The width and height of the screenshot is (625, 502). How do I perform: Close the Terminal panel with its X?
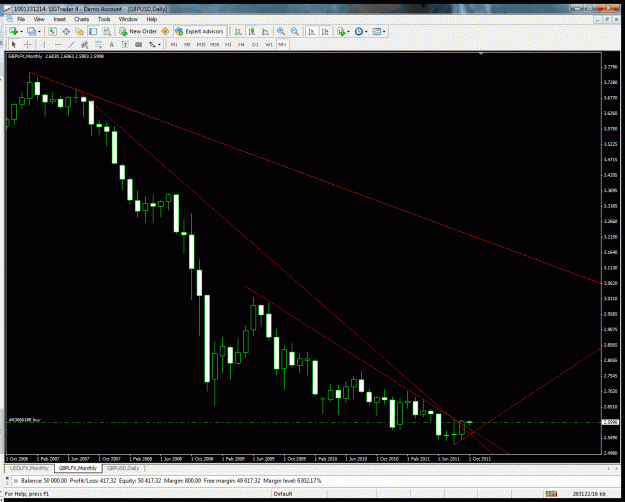click(7, 476)
